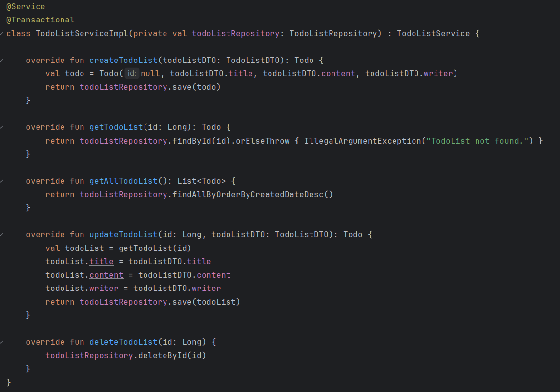The height and width of the screenshot is (392, 560).
Task: Click the underlined content property reference
Action: pos(106,274)
